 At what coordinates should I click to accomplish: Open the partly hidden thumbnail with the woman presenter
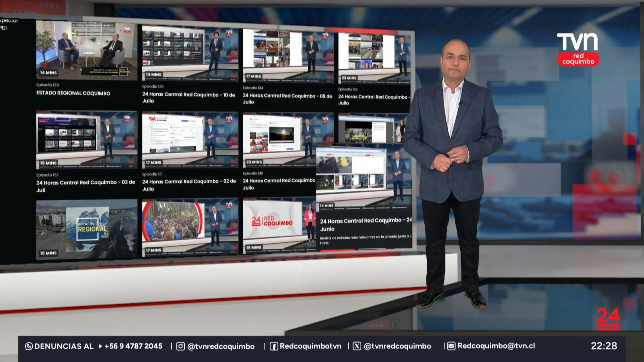tap(373, 129)
